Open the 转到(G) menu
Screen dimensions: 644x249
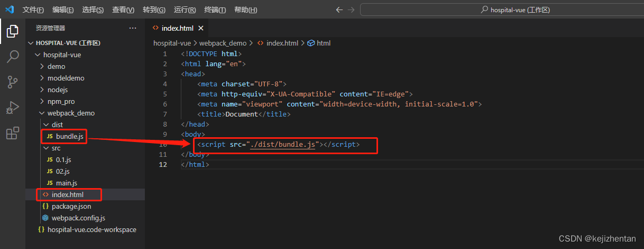[x=154, y=10]
